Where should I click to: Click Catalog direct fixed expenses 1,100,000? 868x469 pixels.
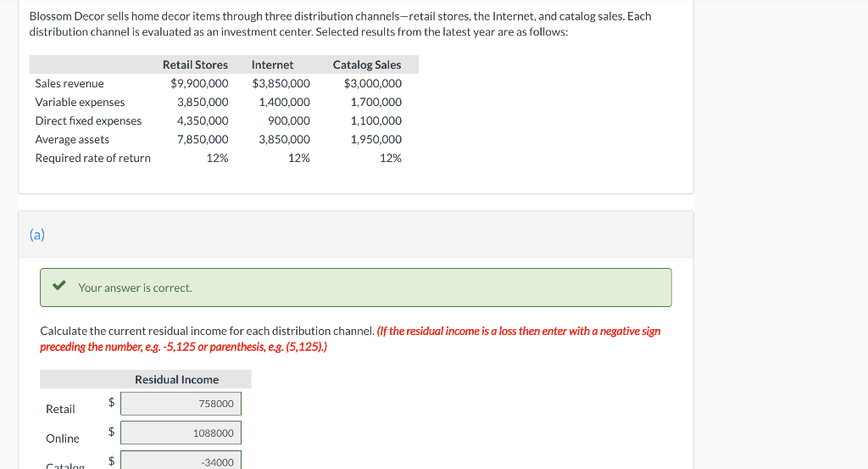(376, 120)
